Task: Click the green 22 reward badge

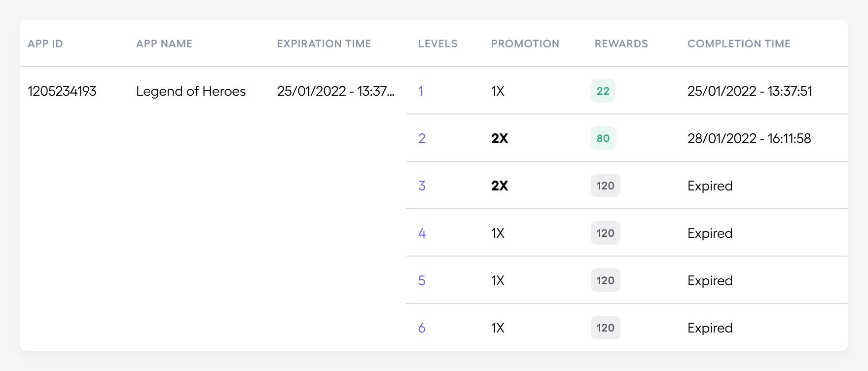Action: (x=603, y=91)
